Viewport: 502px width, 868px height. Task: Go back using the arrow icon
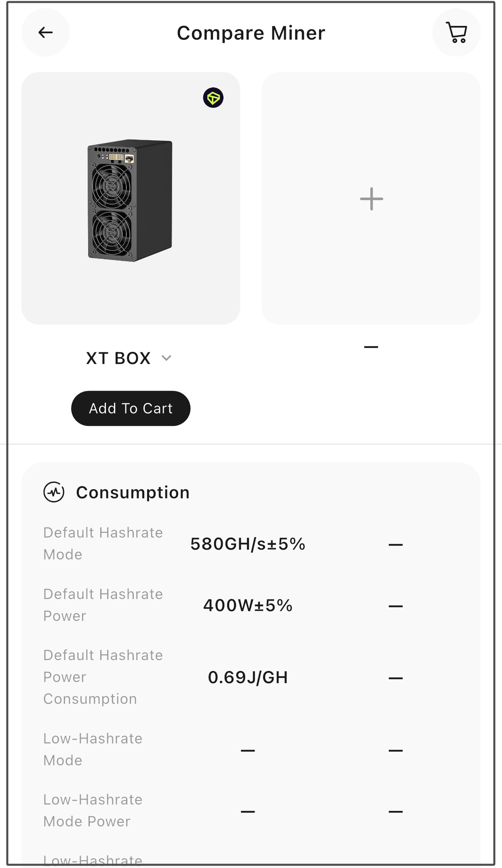(45, 32)
